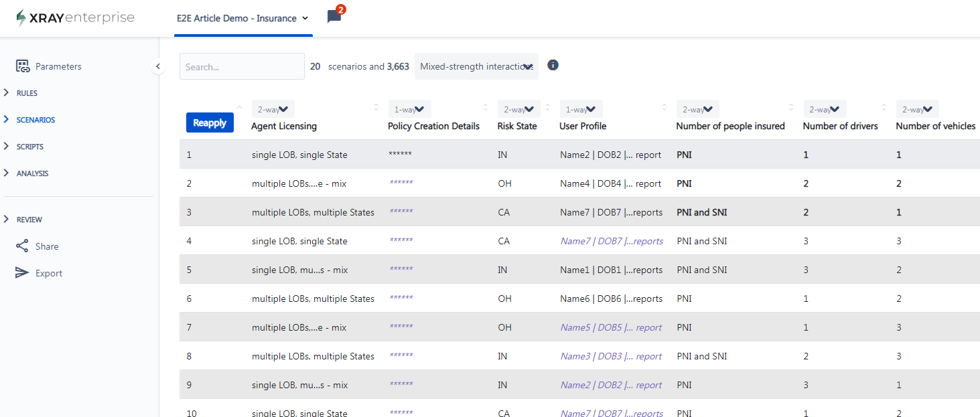Sort by Agent Licensing column arrows

(375, 108)
